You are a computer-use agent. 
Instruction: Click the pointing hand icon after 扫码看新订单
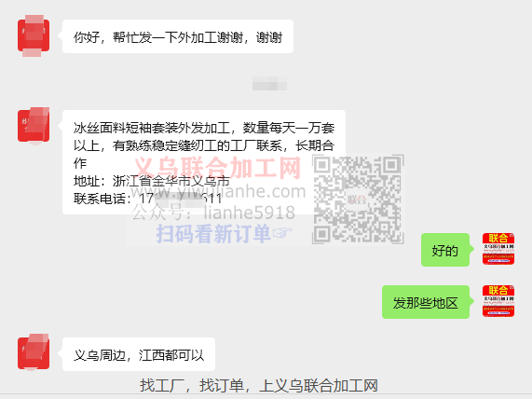pyautogui.click(x=282, y=233)
